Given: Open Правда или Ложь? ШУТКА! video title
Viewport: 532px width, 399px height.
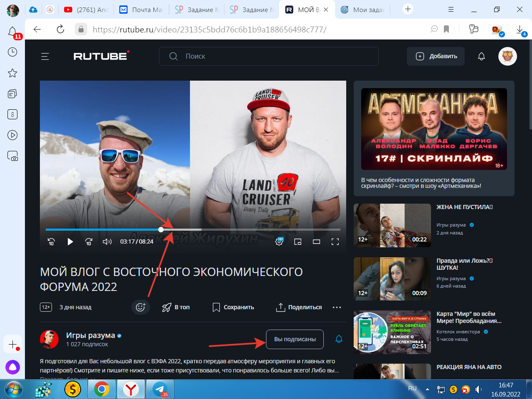Looking at the screenshot, I should (464, 264).
